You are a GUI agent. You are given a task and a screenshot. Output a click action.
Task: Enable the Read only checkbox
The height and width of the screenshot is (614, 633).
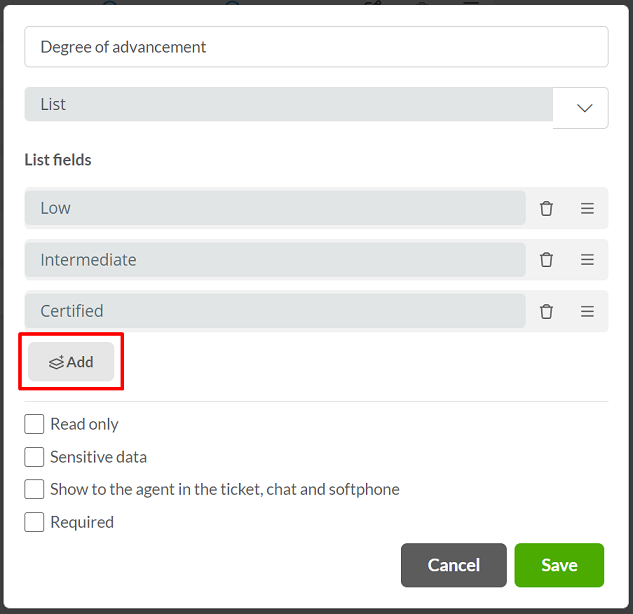(x=34, y=424)
